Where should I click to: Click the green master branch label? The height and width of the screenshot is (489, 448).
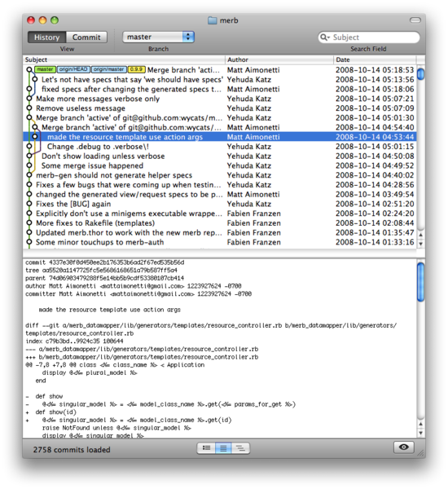[x=45, y=69]
